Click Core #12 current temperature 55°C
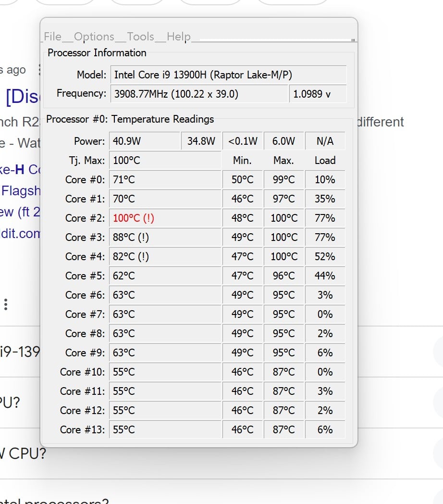The width and height of the screenshot is (443, 504). pos(165,411)
